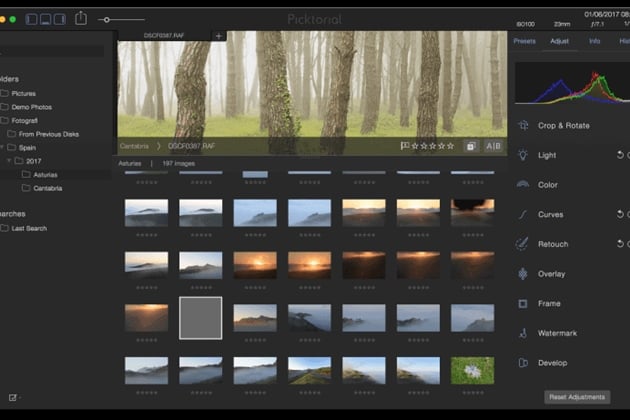Click the Asturias label above thumbnails

click(130, 164)
